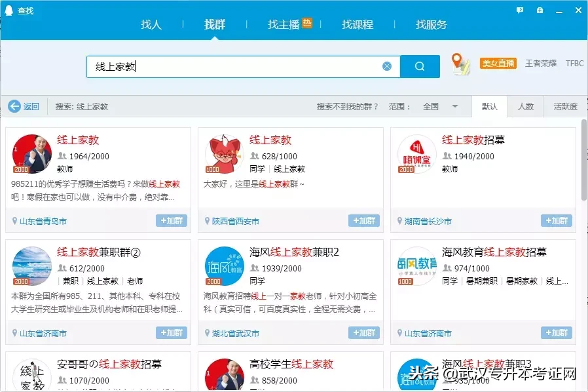This screenshot has height=392, width=588.
Task: Click the 暑期兼职 tag
Action: pyautogui.click(x=481, y=281)
